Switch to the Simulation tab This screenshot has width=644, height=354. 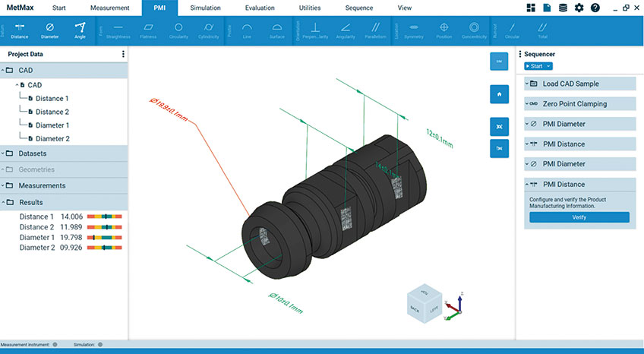pos(205,8)
